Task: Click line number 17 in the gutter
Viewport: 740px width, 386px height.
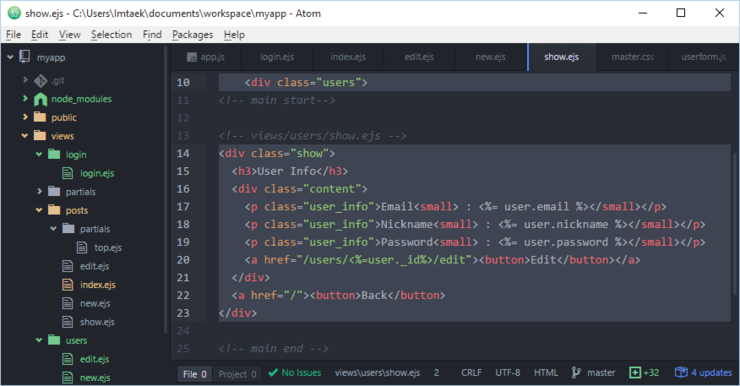Action: [x=183, y=207]
